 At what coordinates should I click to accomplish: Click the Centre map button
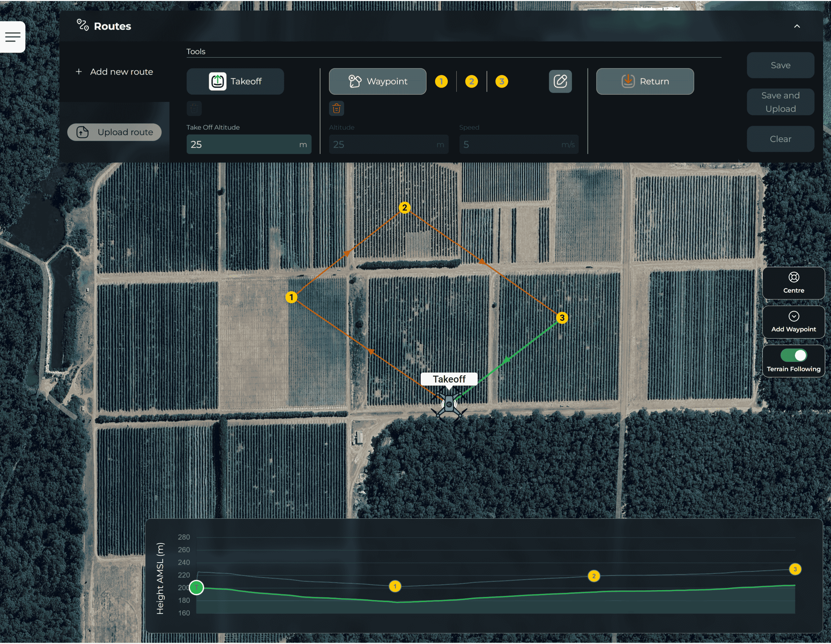click(793, 283)
